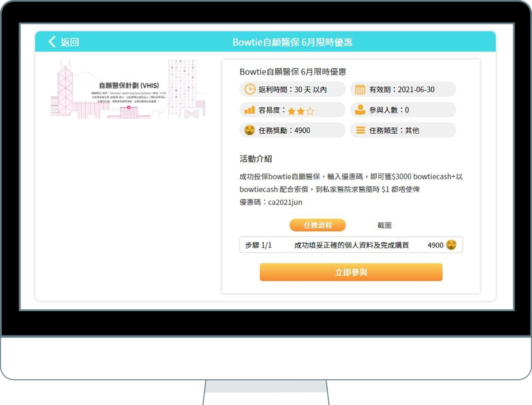
Task: Switch to the 任務流程 tab
Action: pos(317,225)
